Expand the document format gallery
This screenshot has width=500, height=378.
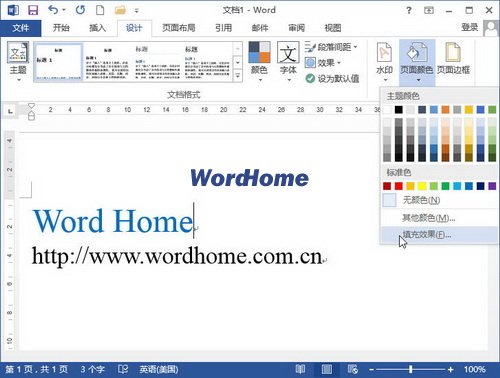tap(238, 76)
